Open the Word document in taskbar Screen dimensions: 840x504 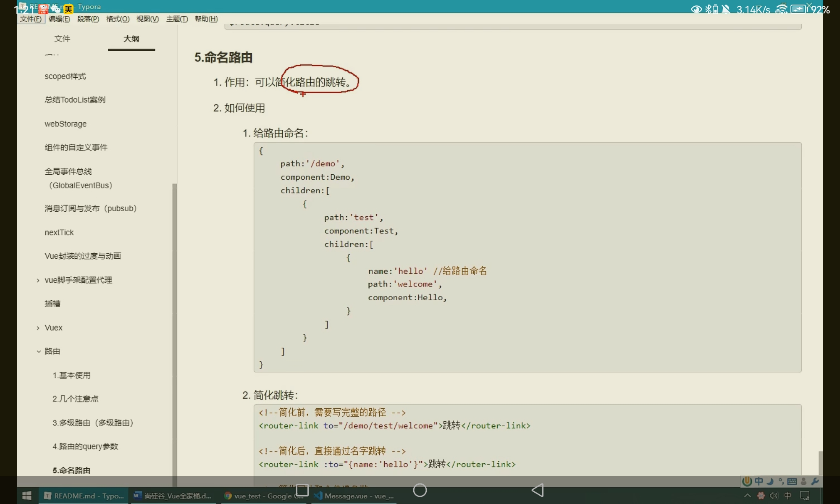click(173, 496)
